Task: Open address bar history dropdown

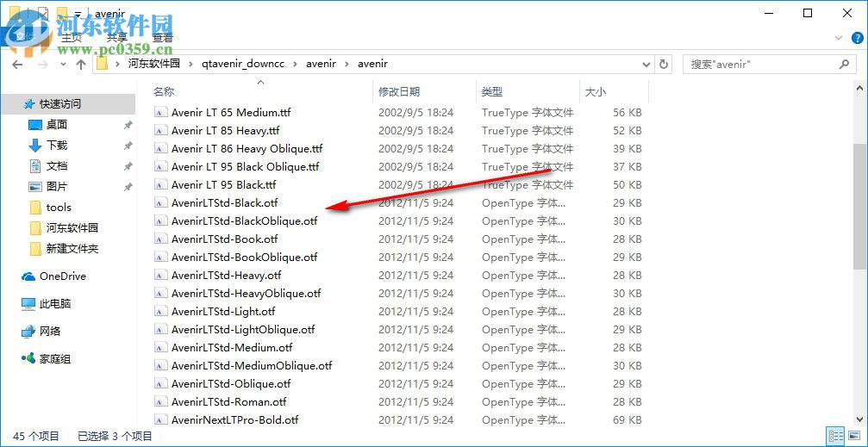Action: coord(646,65)
